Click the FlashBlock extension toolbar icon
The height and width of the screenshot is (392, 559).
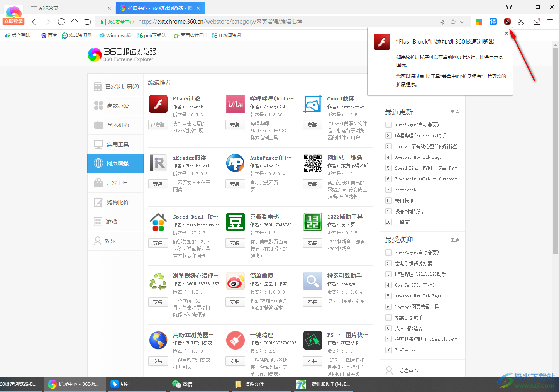[x=507, y=22]
